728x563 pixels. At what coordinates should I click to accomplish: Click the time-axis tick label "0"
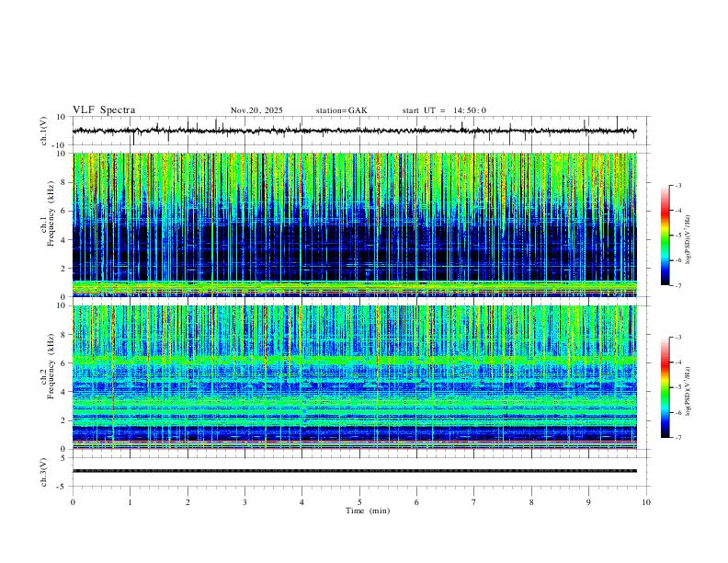[x=73, y=502]
